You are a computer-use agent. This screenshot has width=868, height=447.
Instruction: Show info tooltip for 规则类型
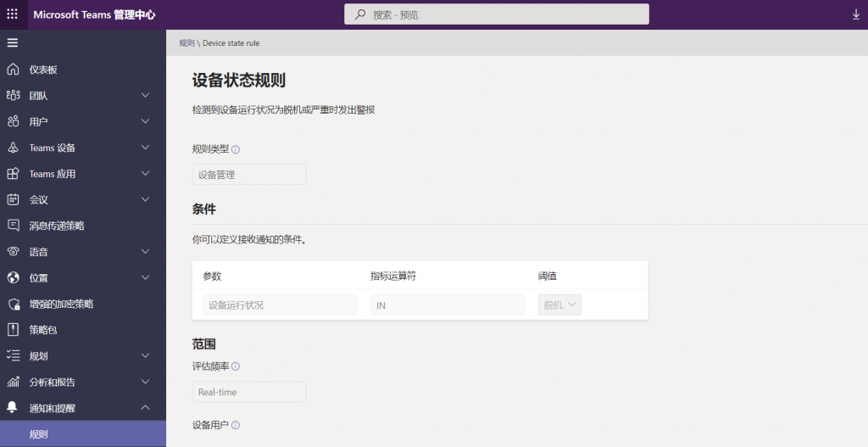236,149
